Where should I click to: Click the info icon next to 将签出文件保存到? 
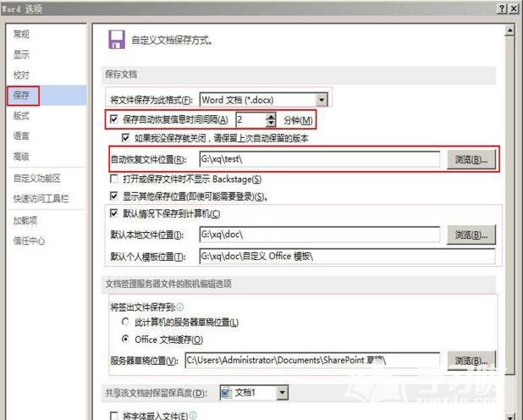tap(179, 307)
